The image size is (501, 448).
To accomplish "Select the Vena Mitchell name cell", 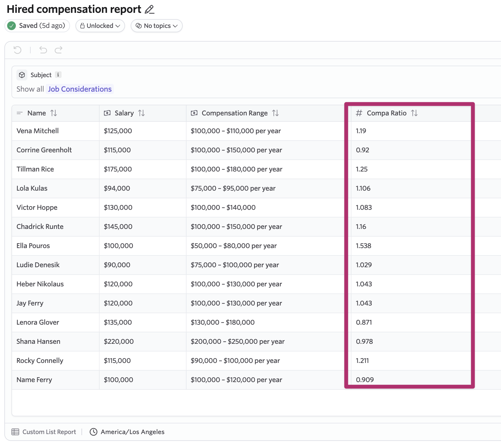I will click(x=38, y=131).
